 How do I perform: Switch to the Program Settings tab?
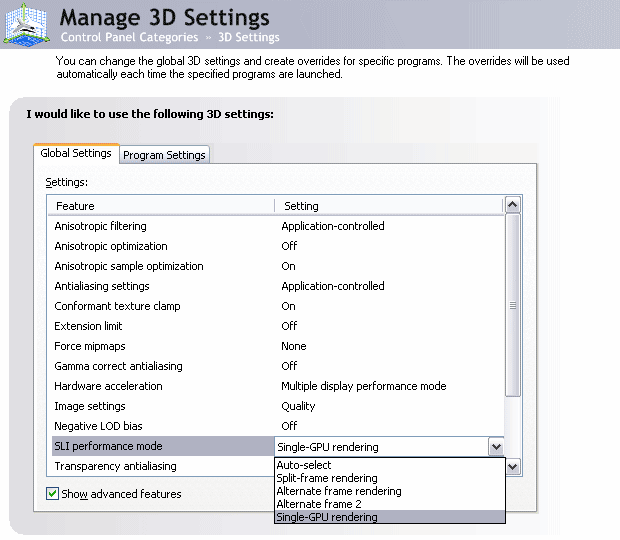coord(164,155)
